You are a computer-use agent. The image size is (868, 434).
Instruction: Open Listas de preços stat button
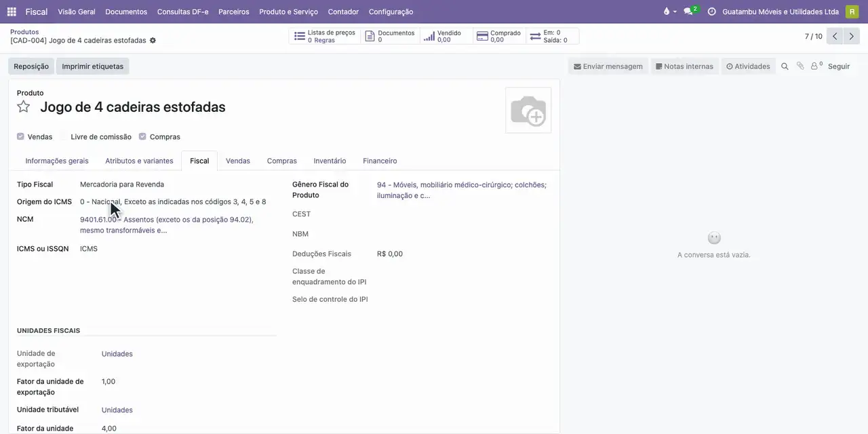(325, 37)
